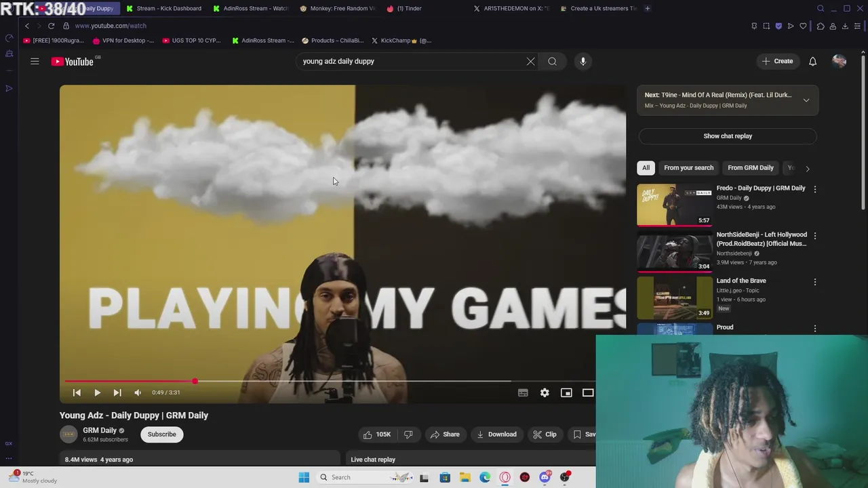Open the YouTube hamburger guide menu
868x488 pixels.
(35, 62)
